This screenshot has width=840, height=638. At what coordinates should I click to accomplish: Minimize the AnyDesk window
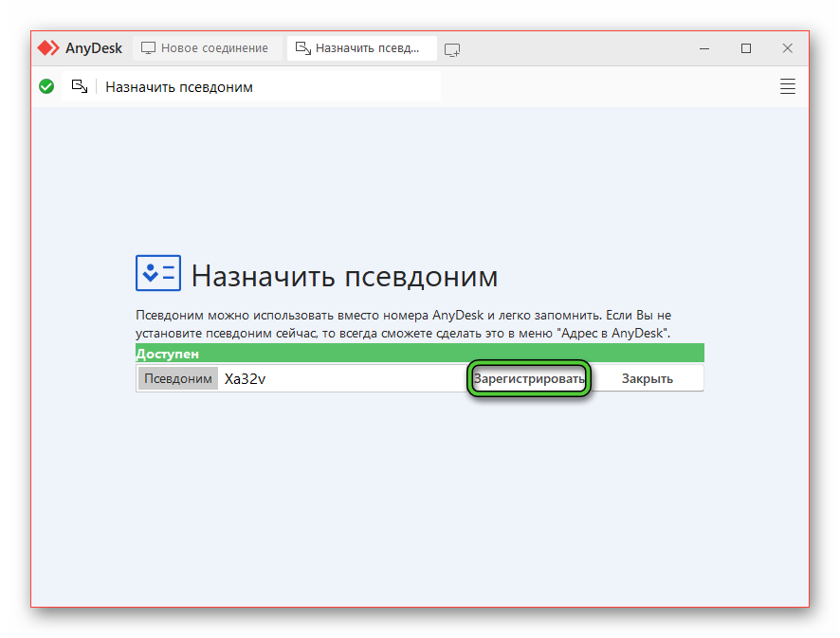(704, 48)
